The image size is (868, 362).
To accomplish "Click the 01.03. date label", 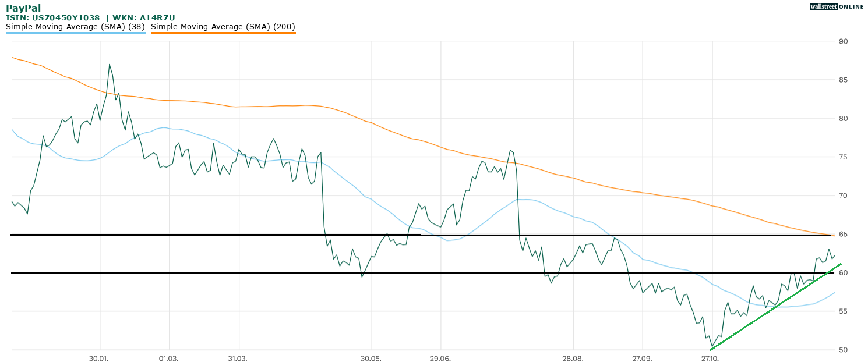I will 168,359.
